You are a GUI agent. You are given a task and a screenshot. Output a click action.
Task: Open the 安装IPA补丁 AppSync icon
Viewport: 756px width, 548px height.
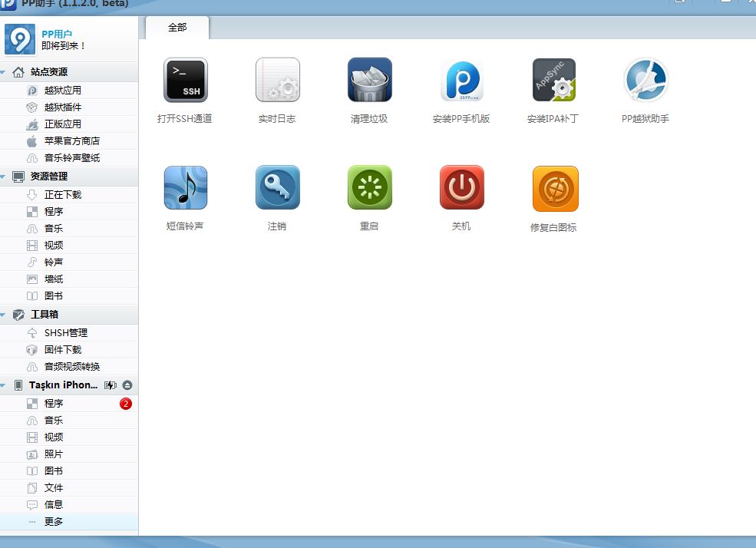[x=554, y=80]
